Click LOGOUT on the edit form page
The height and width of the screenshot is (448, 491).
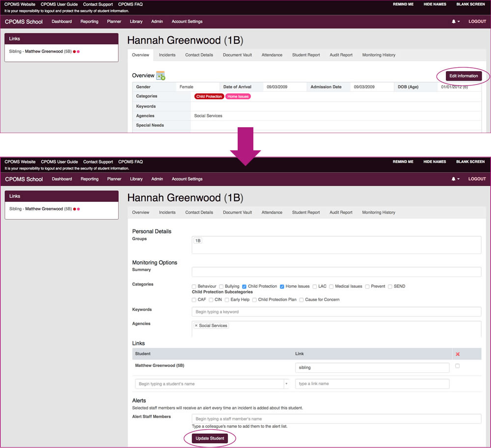477,179
